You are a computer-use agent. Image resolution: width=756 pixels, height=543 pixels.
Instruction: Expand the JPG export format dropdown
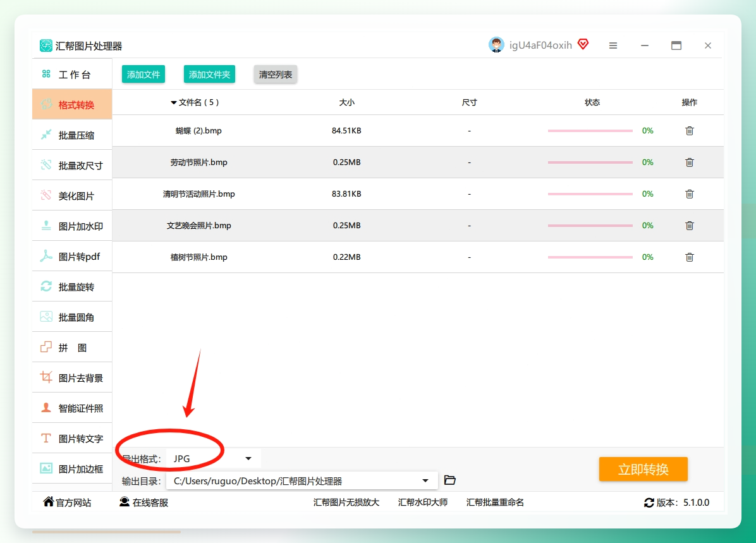pos(248,458)
